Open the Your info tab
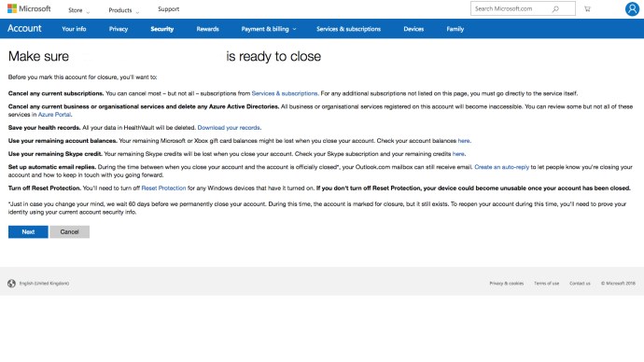The height and width of the screenshot is (362, 644). tap(74, 29)
